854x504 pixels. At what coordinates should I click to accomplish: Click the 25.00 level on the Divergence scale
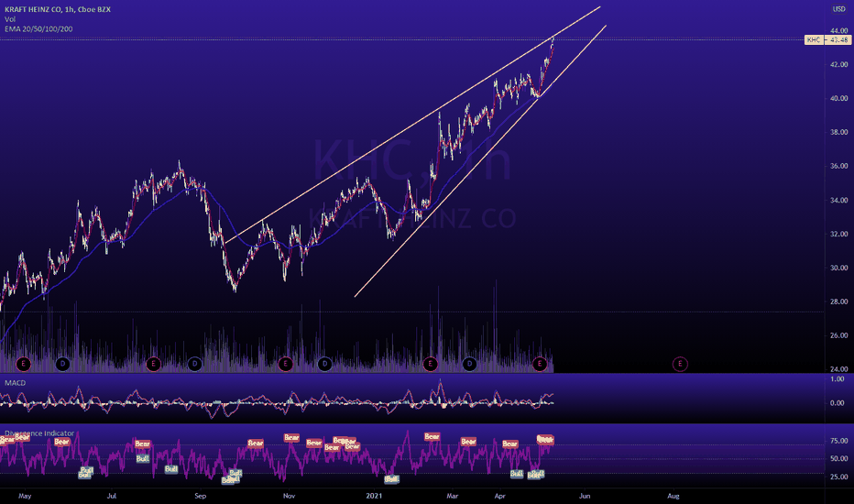[x=838, y=477]
